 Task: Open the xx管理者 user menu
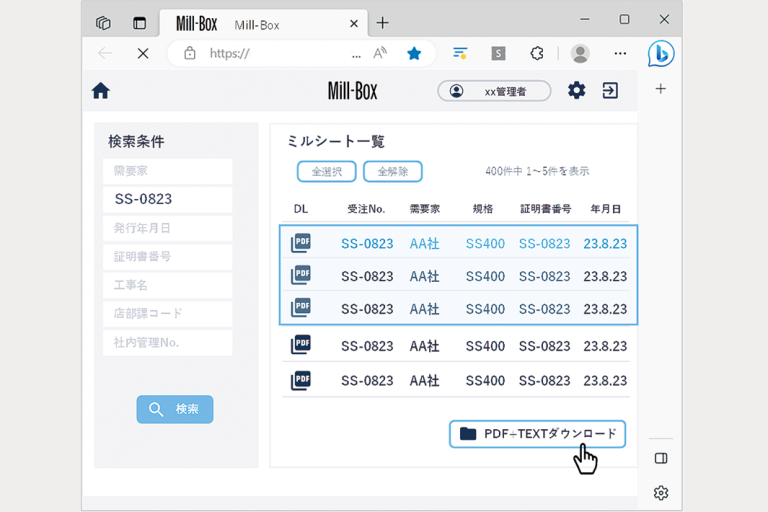tap(494, 91)
